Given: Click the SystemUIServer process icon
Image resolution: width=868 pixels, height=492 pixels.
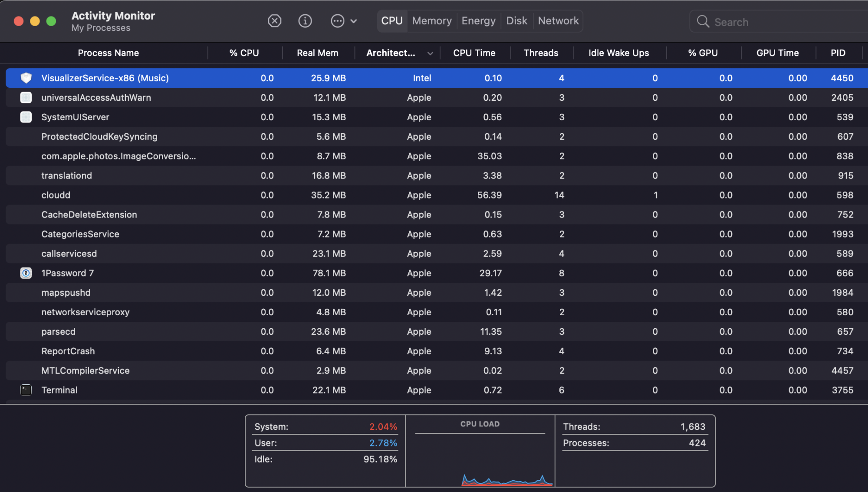Looking at the screenshot, I should (x=26, y=117).
